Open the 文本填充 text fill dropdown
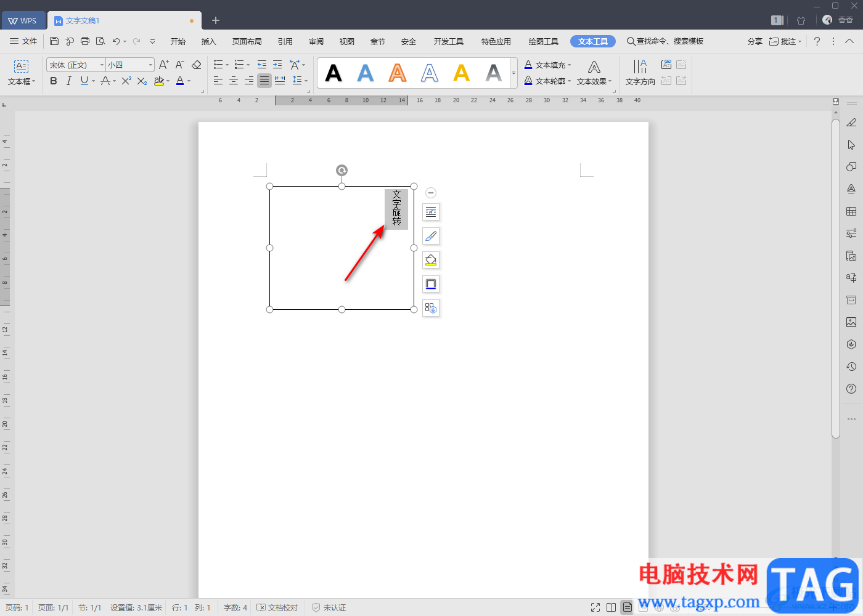The height and width of the screenshot is (616, 863). click(x=548, y=65)
